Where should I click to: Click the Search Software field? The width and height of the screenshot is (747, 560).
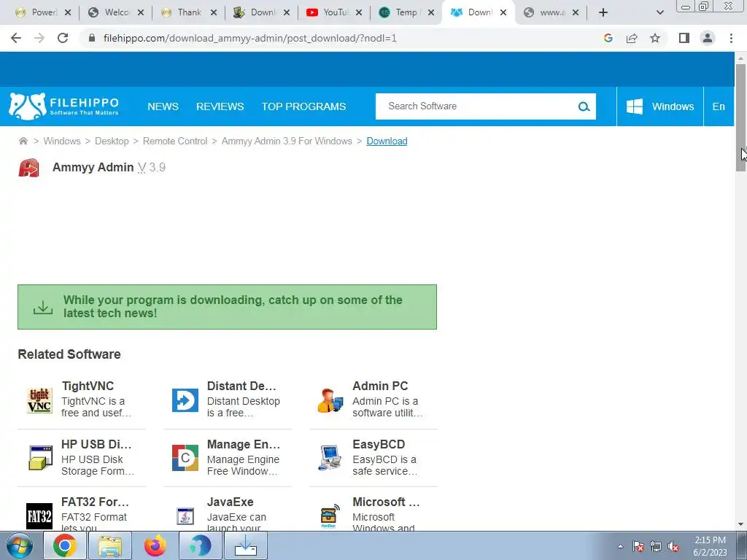point(476,106)
